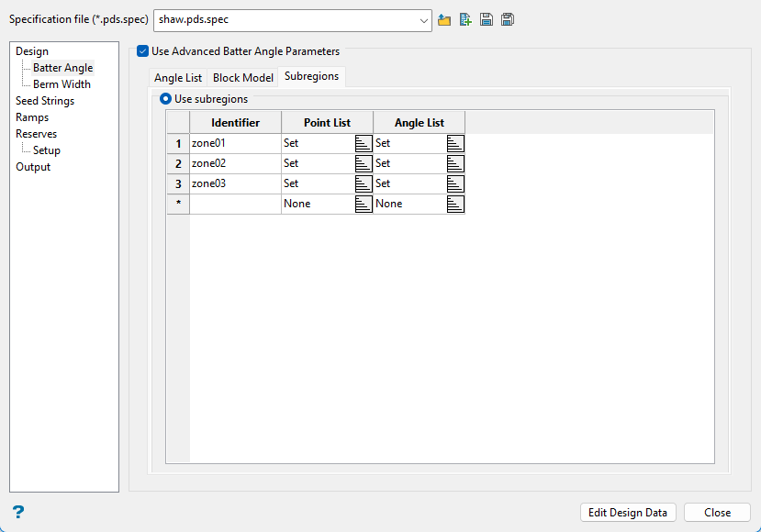This screenshot has width=761, height=532.
Task: Select row 2 header in subregions grid
Action: pos(178,163)
